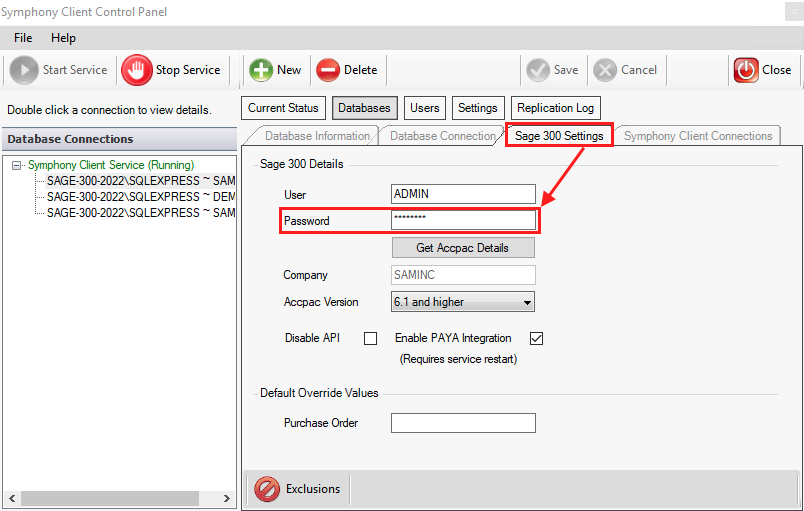Open Exclusions via the prohibited icon
This screenshot has height=511, width=804.
click(267, 489)
